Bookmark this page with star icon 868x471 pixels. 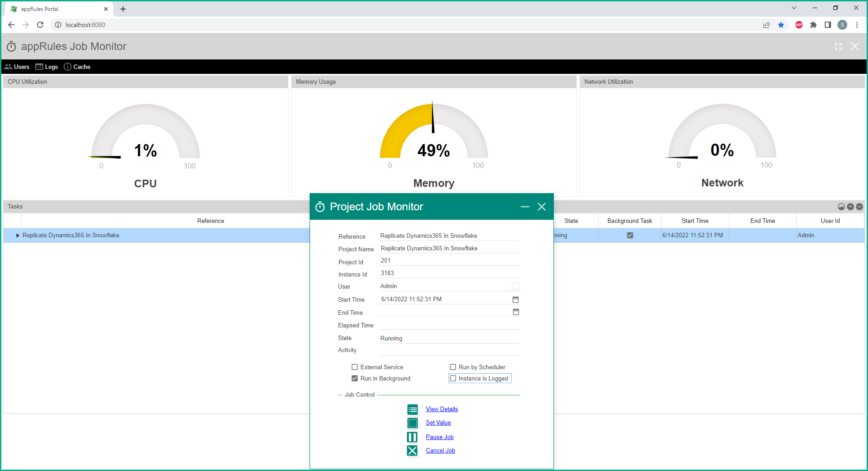click(781, 25)
